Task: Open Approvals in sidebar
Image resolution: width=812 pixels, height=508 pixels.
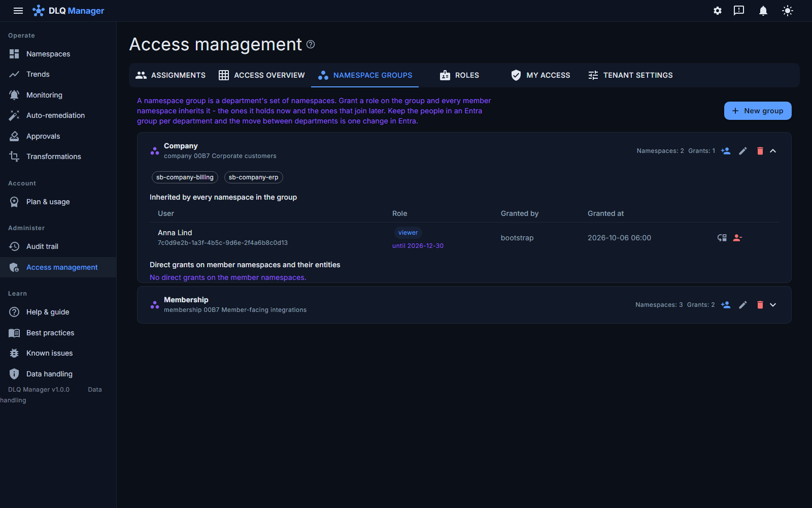Action: [x=58, y=136]
